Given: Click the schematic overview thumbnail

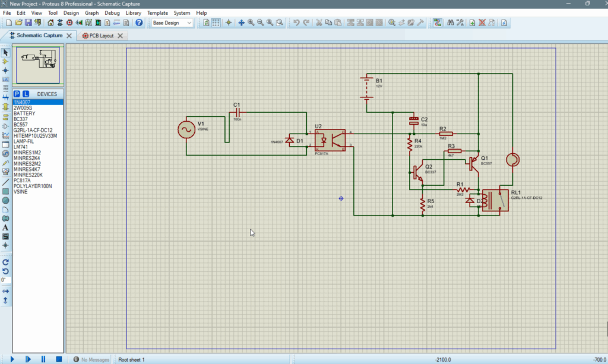Looking at the screenshot, I should click(38, 64).
